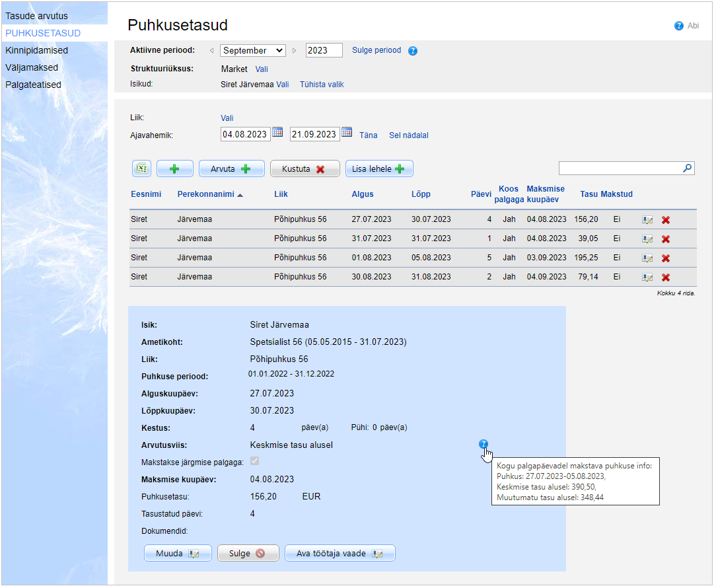
Task: Open calendar picker for end date
Action: click(x=347, y=133)
